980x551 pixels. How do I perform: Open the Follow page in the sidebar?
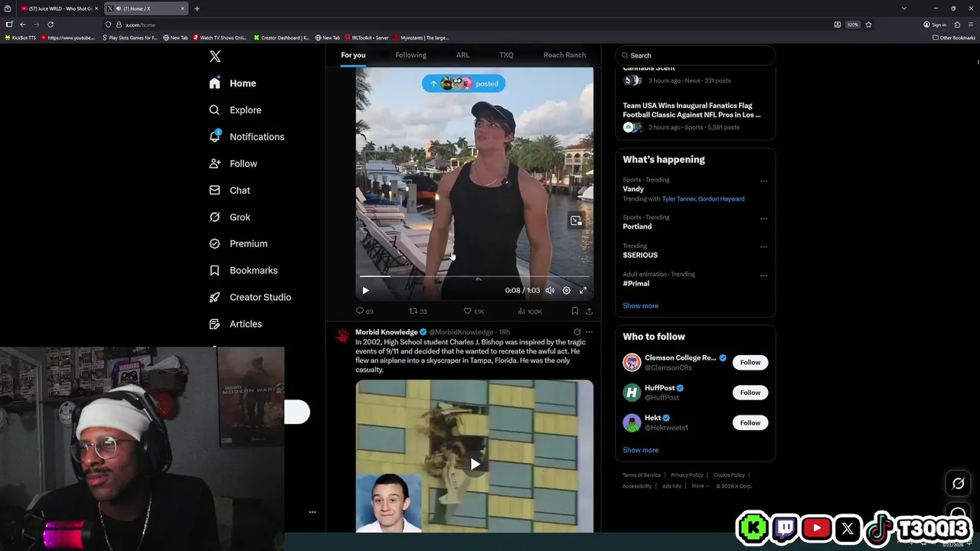pyautogui.click(x=233, y=164)
